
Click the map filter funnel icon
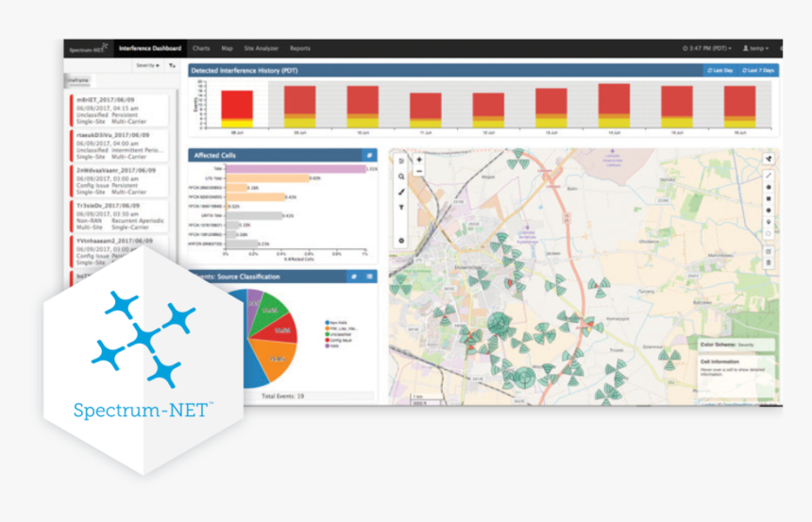pos(401,207)
